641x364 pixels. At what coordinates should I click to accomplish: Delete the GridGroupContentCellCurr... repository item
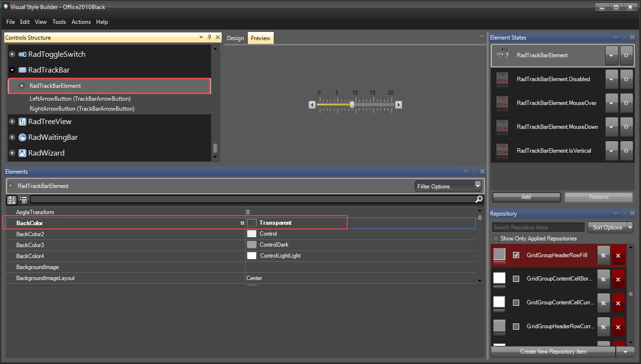618,303
